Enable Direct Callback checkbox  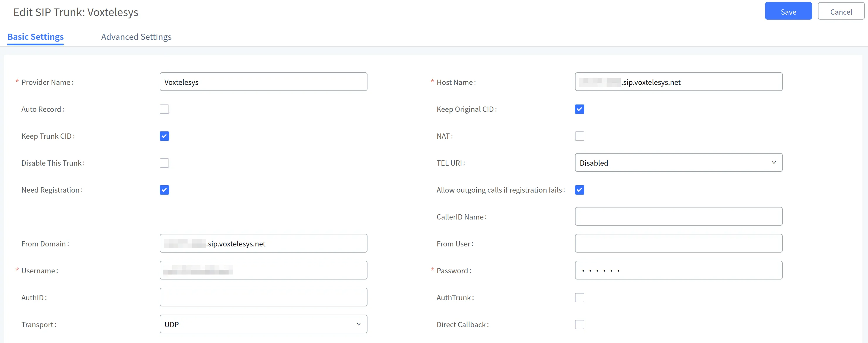coord(579,325)
